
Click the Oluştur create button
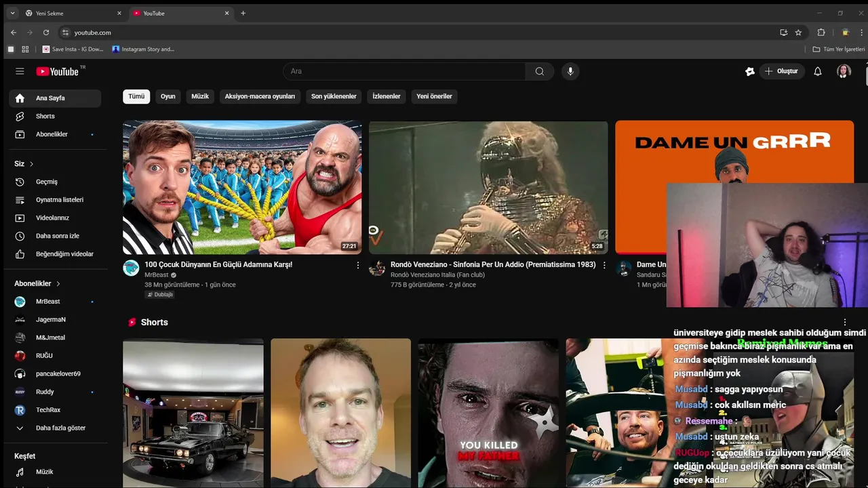(781, 71)
